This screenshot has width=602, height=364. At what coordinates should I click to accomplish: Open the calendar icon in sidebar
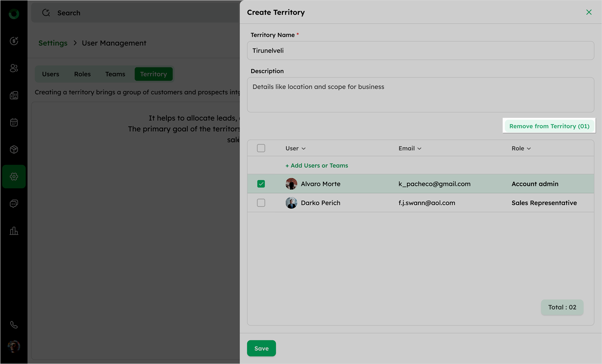pos(14,122)
